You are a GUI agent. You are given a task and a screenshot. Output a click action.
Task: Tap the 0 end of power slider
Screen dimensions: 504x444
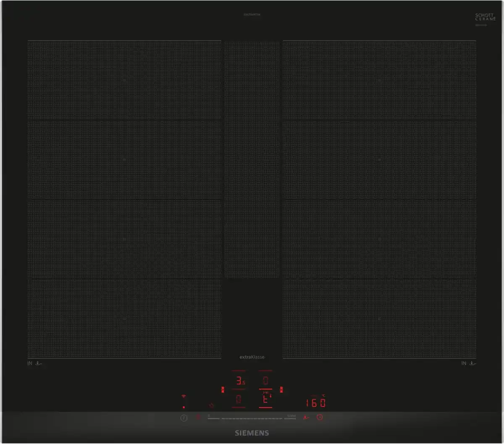point(209,418)
